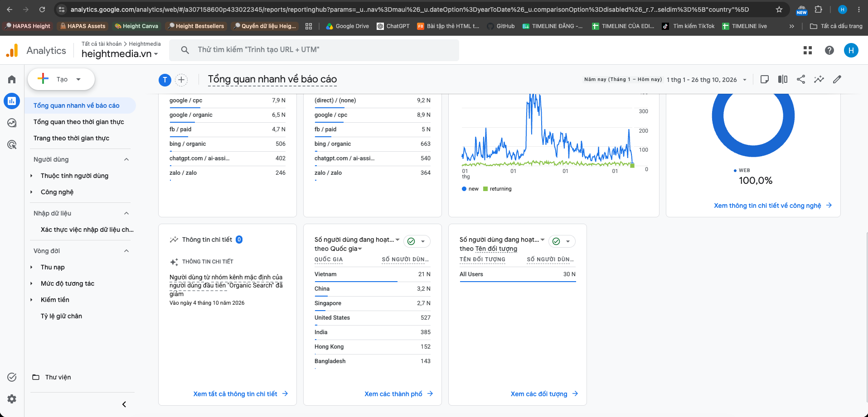Click Xem các thành phố link

(x=398, y=394)
